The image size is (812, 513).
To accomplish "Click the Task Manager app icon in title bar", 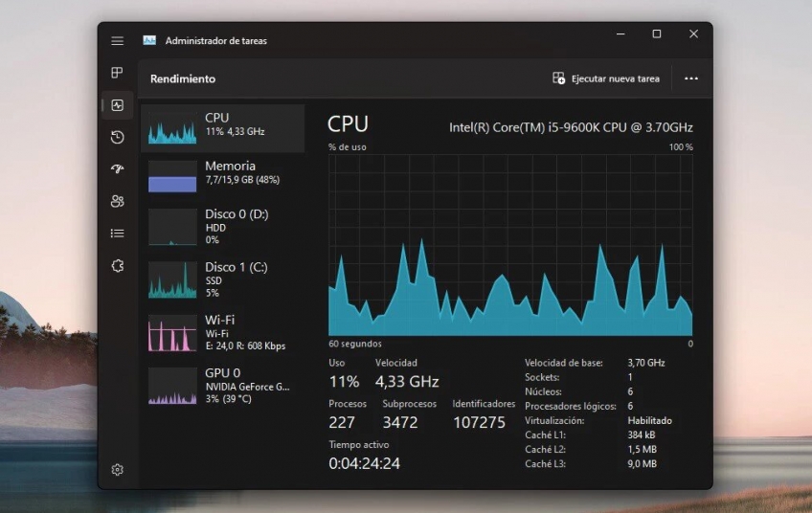I will pyautogui.click(x=149, y=41).
